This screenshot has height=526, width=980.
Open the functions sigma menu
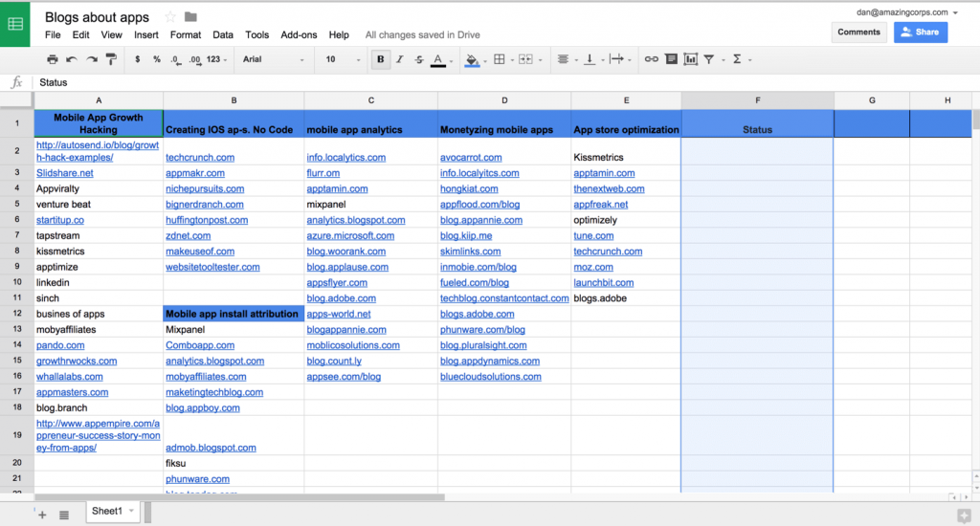(x=738, y=59)
